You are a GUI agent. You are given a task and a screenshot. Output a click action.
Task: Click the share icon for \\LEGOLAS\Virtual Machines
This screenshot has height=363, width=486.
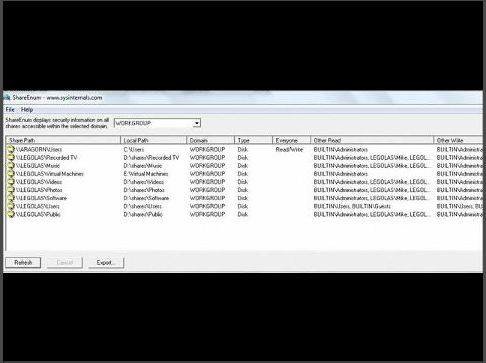(x=11, y=173)
